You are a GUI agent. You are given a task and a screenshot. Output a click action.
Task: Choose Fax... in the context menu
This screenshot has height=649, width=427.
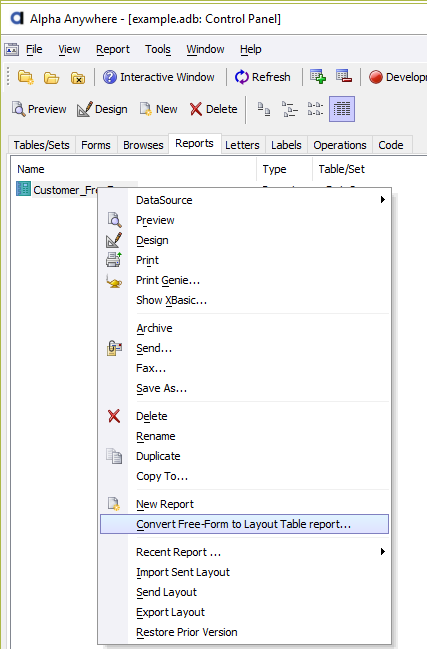coord(244,368)
